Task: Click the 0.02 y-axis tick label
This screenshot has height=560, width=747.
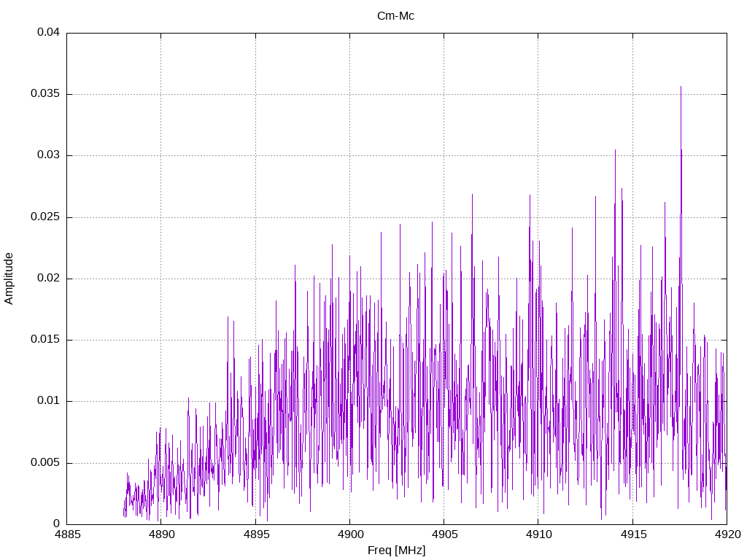Action: [49, 278]
